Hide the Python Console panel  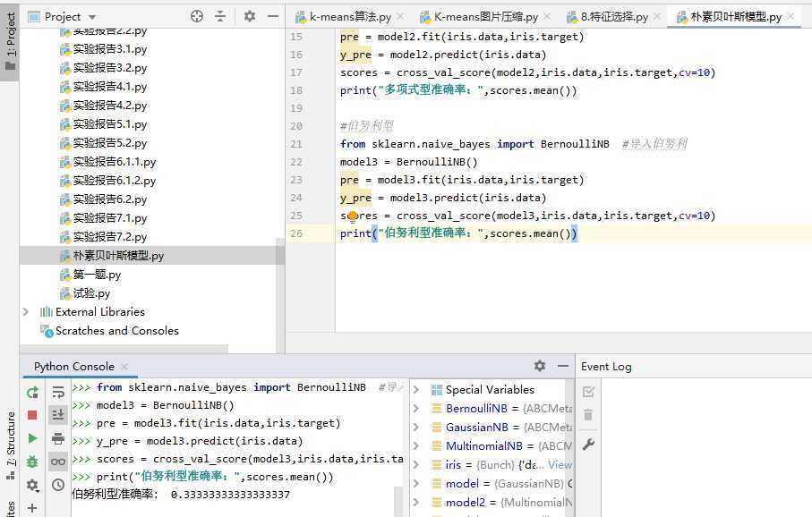[x=563, y=367]
